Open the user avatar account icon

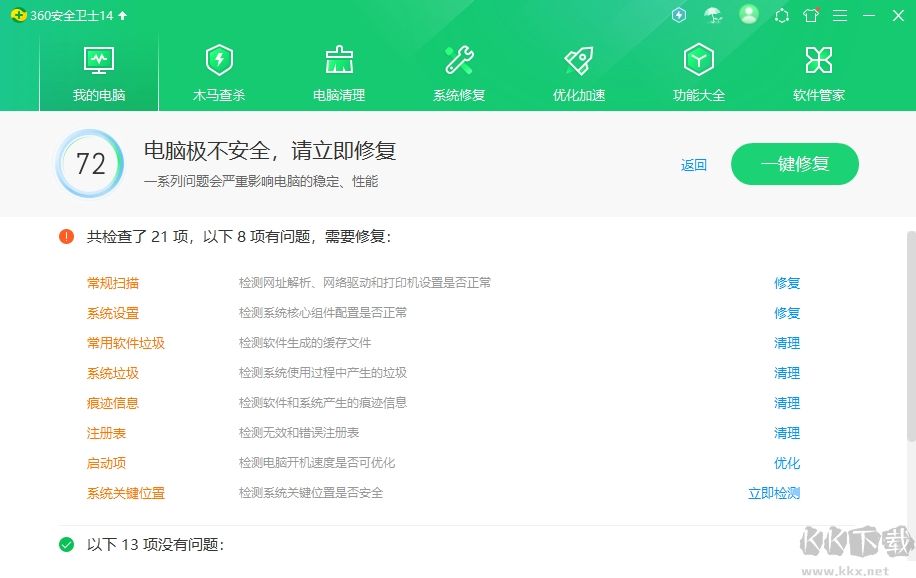pos(748,15)
